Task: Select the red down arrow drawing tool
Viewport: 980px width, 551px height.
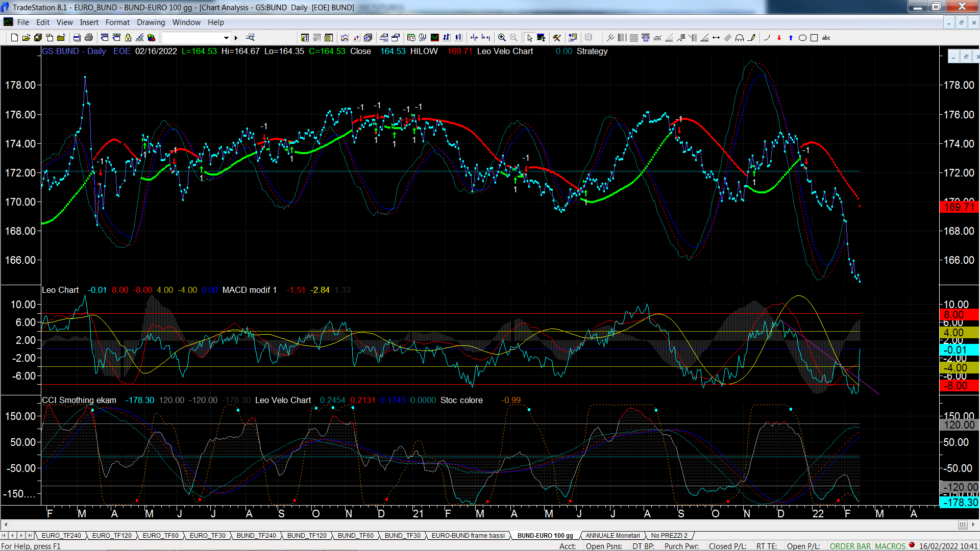Action: point(779,37)
